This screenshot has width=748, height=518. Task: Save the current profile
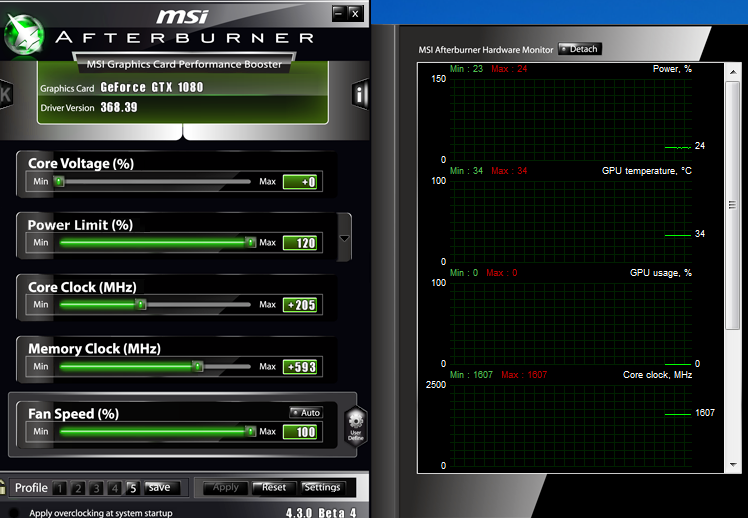click(x=159, y=488)
